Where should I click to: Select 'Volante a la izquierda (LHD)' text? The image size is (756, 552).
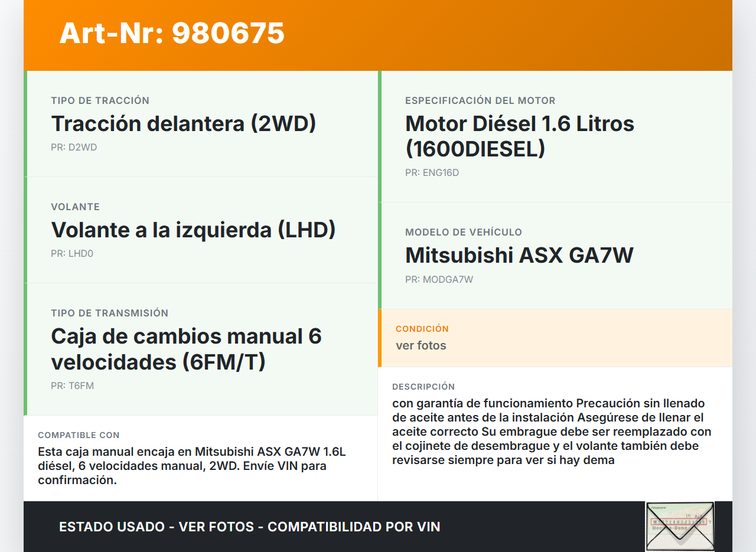pos(193,230)
